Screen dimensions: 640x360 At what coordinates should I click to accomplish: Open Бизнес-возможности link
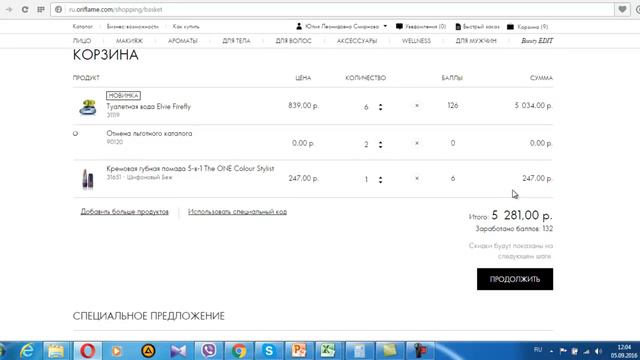point(132,27)
